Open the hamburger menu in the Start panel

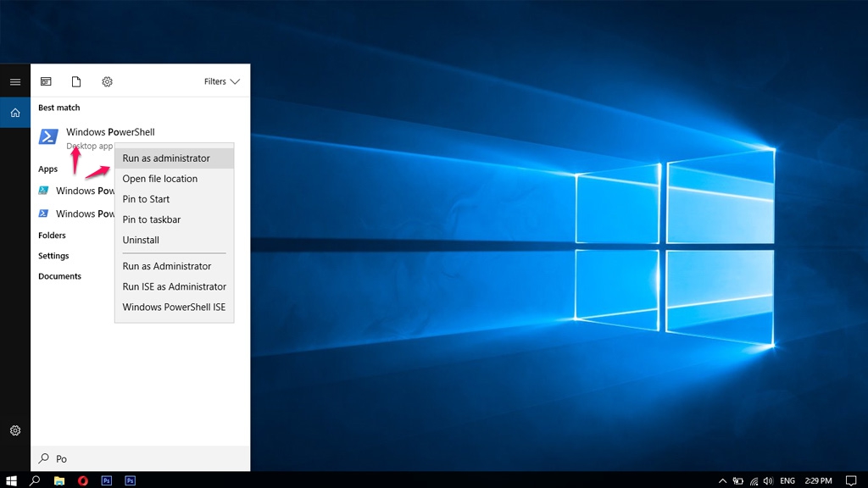click(15, 82)
